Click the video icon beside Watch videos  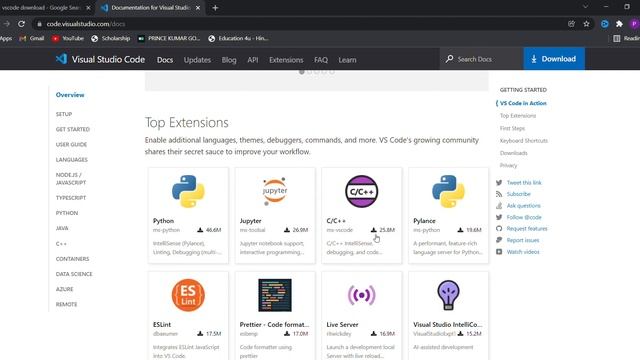coord(499,252)
